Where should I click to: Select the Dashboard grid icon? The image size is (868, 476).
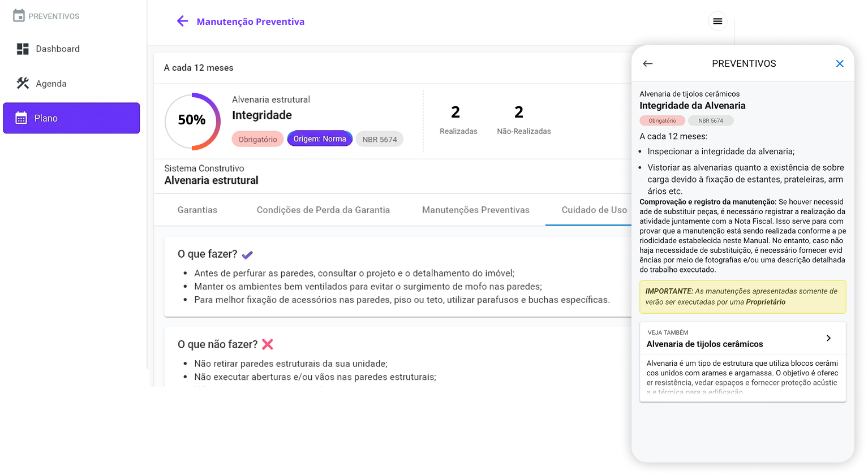click(24, 49)
